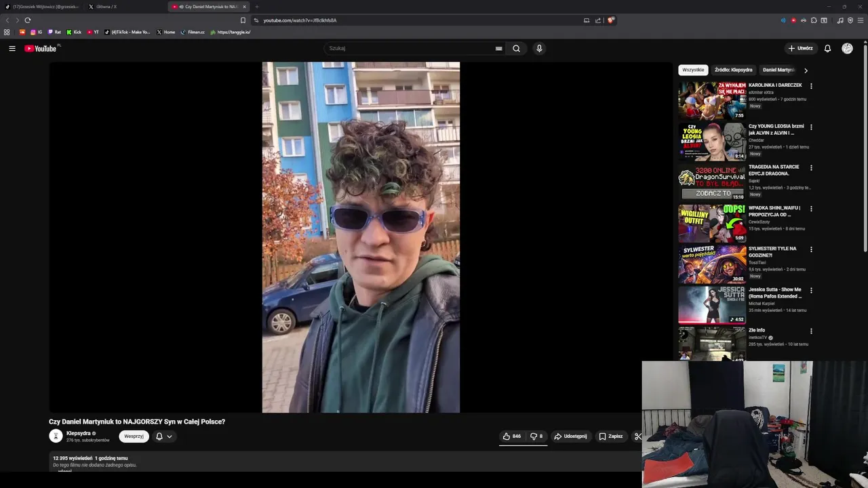Screen dimensions: 868x488
Task: Open options for Złe info video
Action: 811,331
